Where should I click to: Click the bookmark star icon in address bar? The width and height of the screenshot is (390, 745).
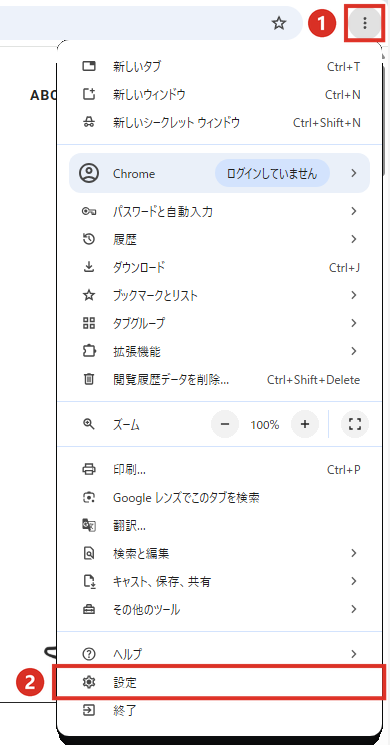tap(279, 23)
